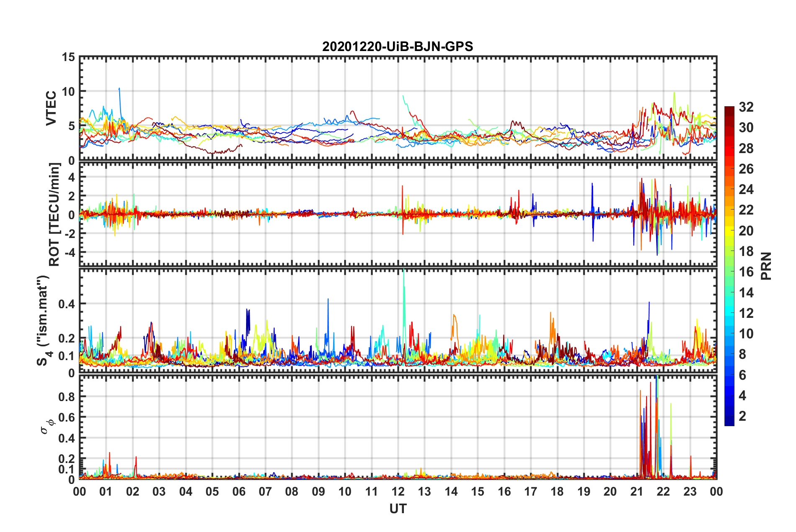
Task: Click colorbar tick label 8
Action: pyautogui.click(x=742, y=354)
